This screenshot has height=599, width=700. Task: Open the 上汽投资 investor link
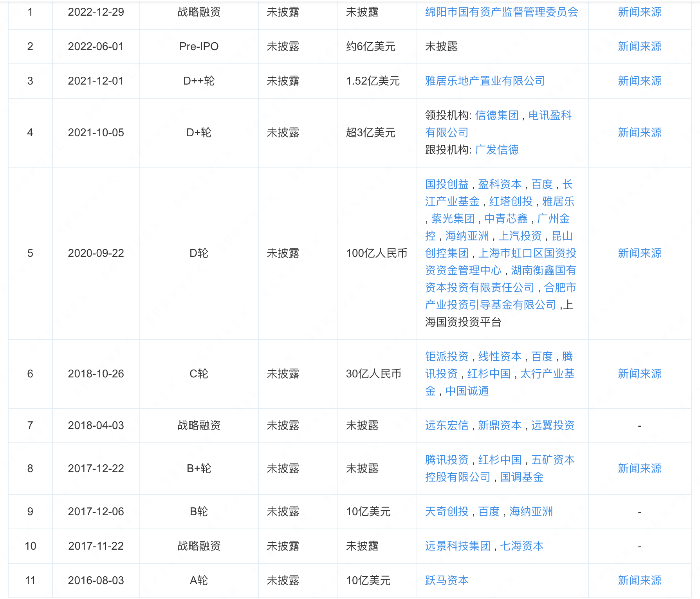pos(520,236)
